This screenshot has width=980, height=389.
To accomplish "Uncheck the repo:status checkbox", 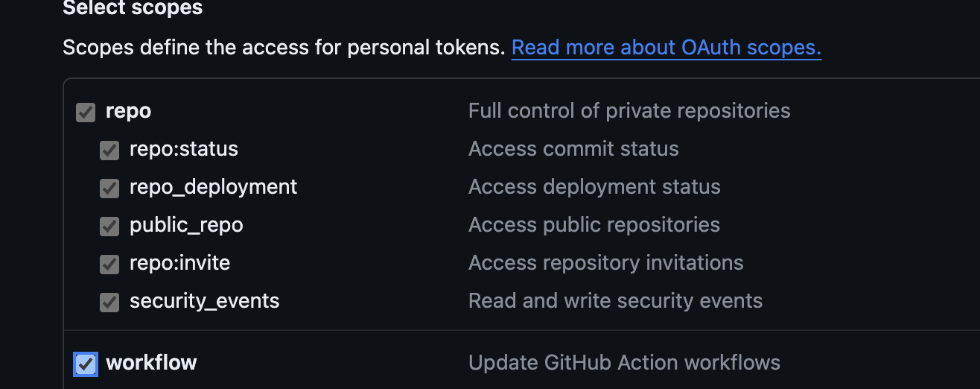I will coord(109,151).
